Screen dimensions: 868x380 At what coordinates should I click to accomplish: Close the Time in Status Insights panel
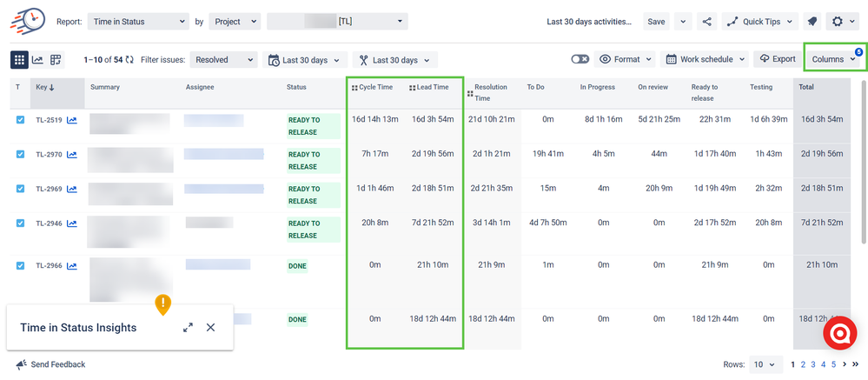(x=210, y=327)
